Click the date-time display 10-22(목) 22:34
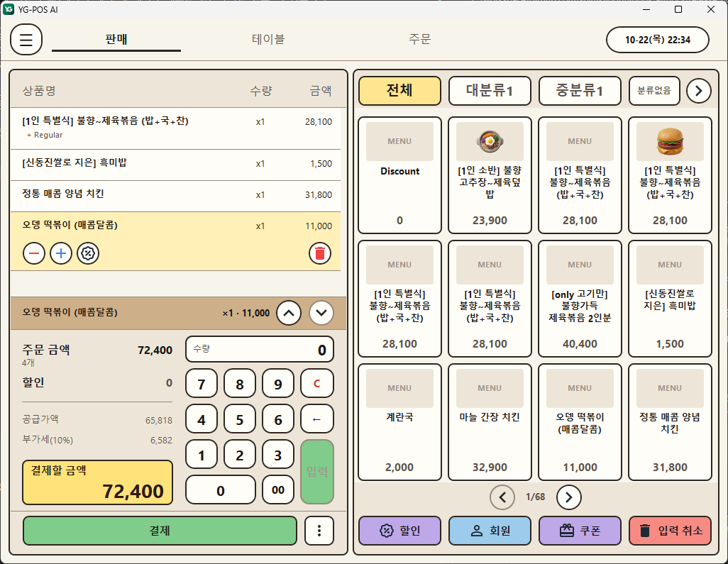 pos(658,40)
